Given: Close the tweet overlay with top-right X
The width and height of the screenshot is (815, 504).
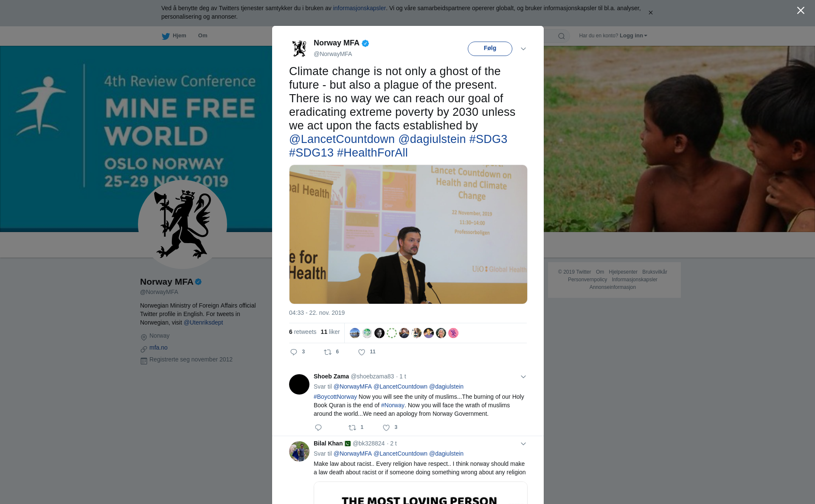Looking at the screenshot, I should 801,11.
